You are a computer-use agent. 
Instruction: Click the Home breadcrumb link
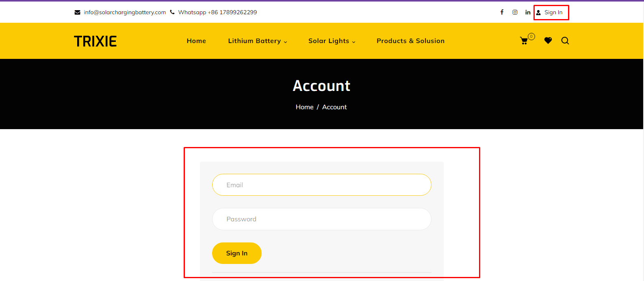click(x=304, y=107)
